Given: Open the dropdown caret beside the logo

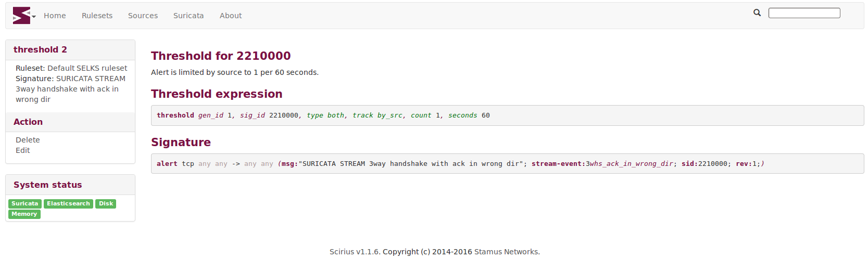Looking at the screenshot, I should tap(34, 17).
